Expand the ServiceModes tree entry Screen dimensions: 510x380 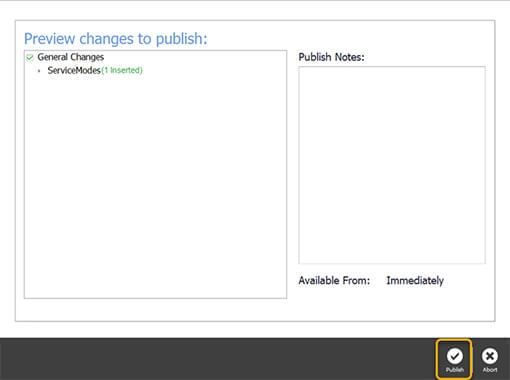[39, 71]
